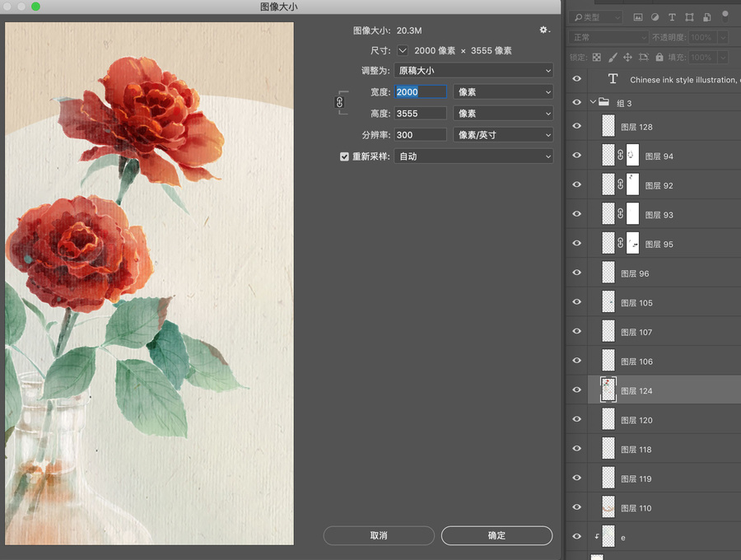Open the 类型 layer filter dropdown
The width and height of the screenshot is (741, 560).
pyautogui.click(x=595, y=17)
